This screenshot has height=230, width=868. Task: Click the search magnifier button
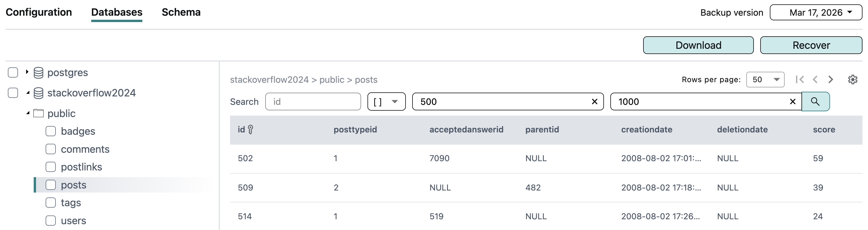point(815,101)
